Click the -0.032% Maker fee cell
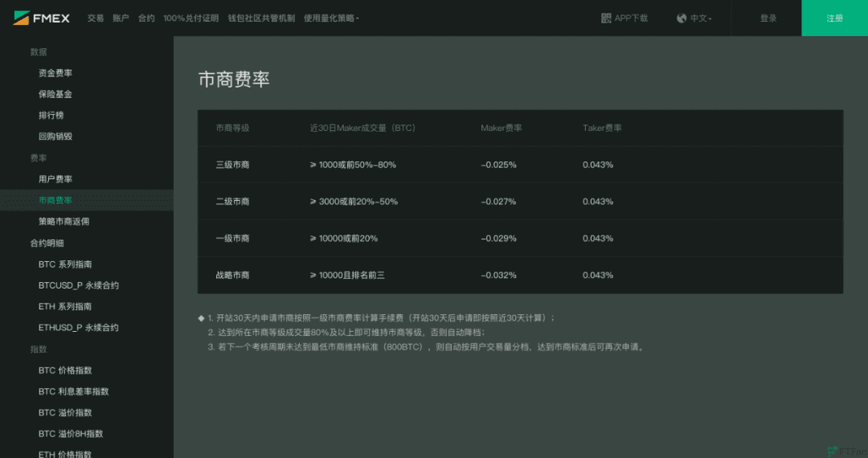Screen dimensions: 868x458 point(498,275)
